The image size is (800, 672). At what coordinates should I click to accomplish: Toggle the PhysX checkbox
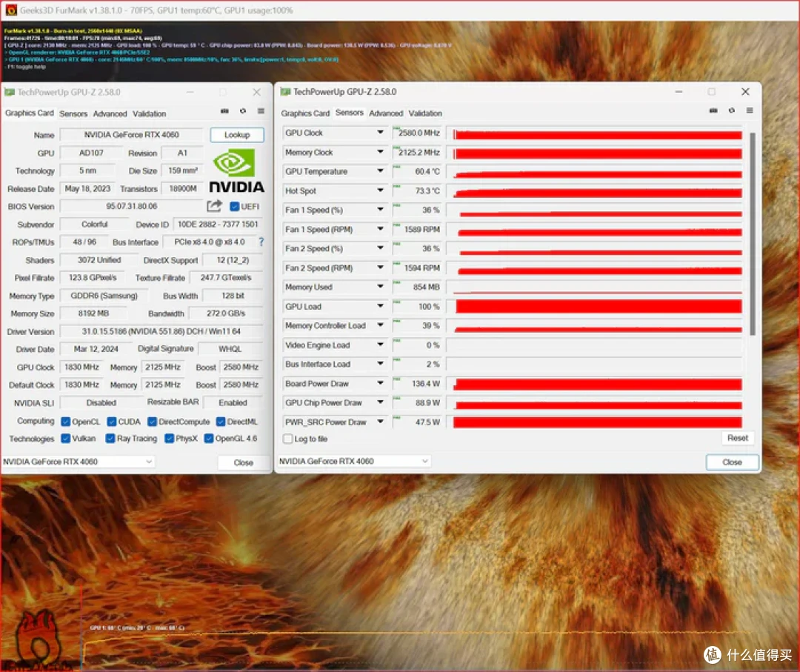(170, 439)
